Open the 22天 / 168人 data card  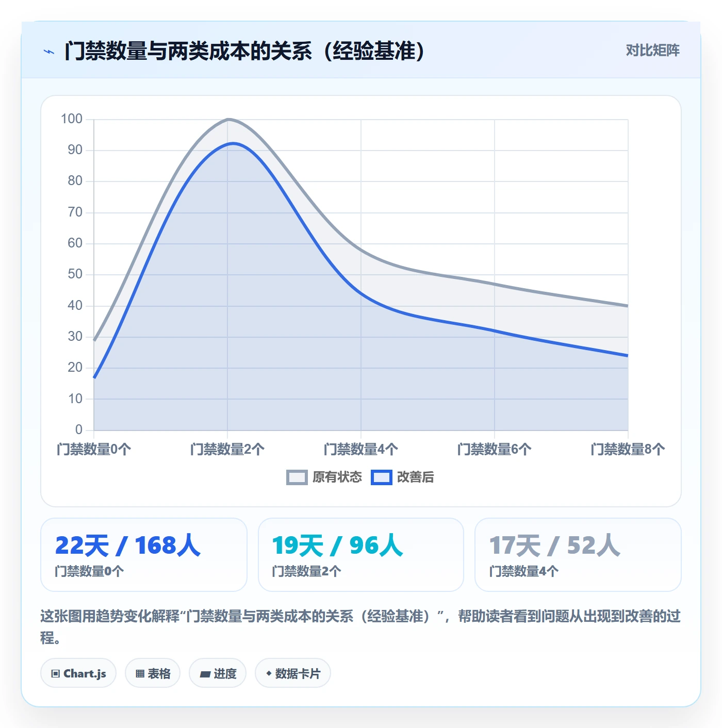tap(144, 555)
